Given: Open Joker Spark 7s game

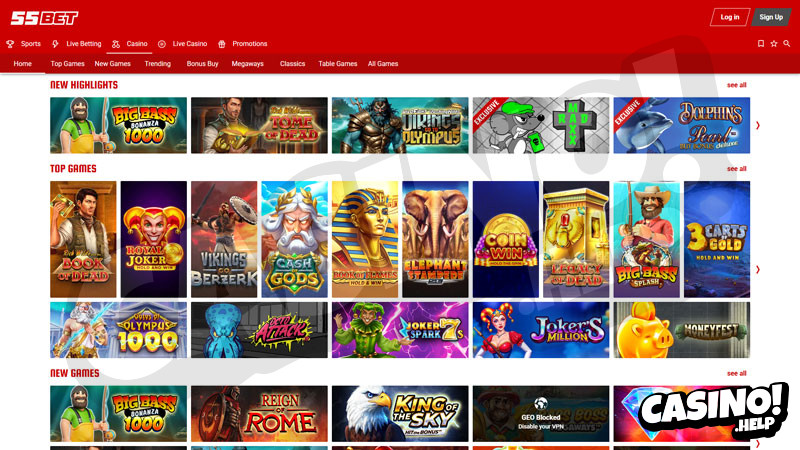Looking at the screenshot, I should [400, 330].
